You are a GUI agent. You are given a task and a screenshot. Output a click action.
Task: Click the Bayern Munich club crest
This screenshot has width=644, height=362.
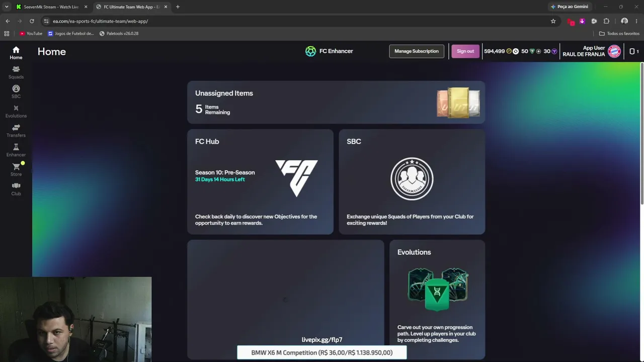(614, 51)
